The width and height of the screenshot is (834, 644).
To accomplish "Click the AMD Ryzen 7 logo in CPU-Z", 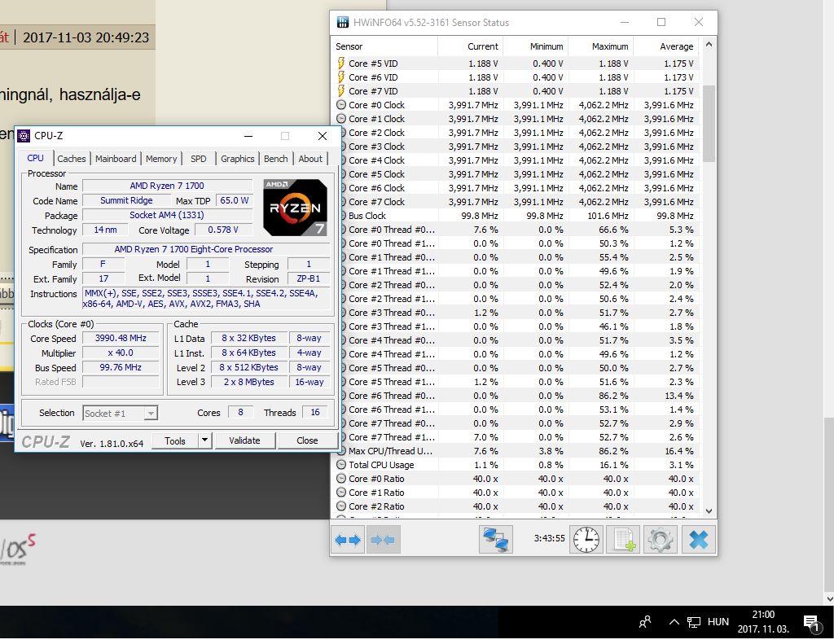I will point(295,208).
